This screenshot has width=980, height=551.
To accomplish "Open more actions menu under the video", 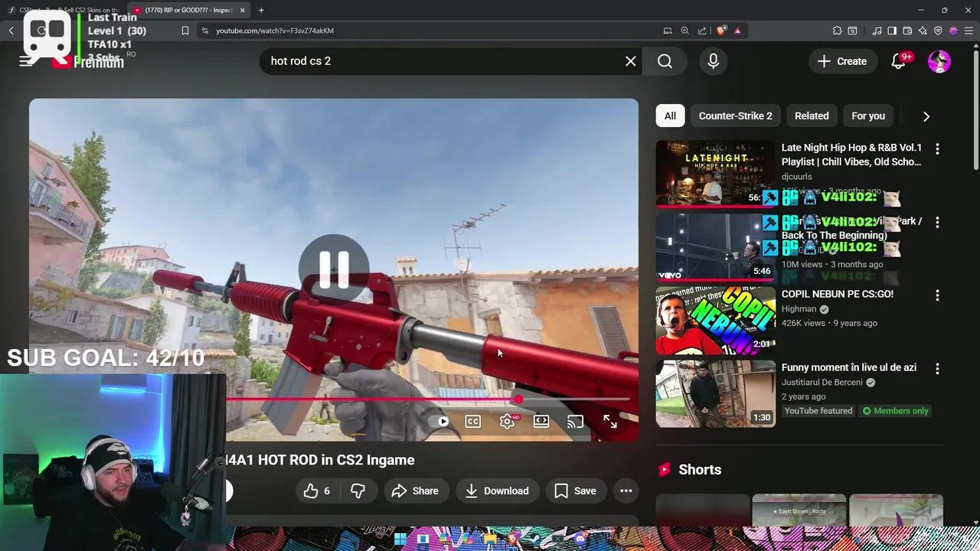I will 626,491.
